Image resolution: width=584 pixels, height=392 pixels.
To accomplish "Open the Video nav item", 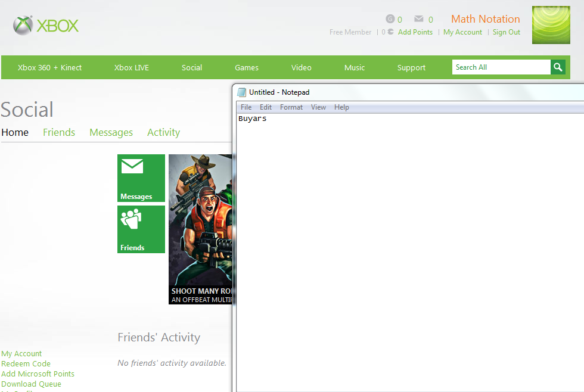I will (x=302, y=68).
